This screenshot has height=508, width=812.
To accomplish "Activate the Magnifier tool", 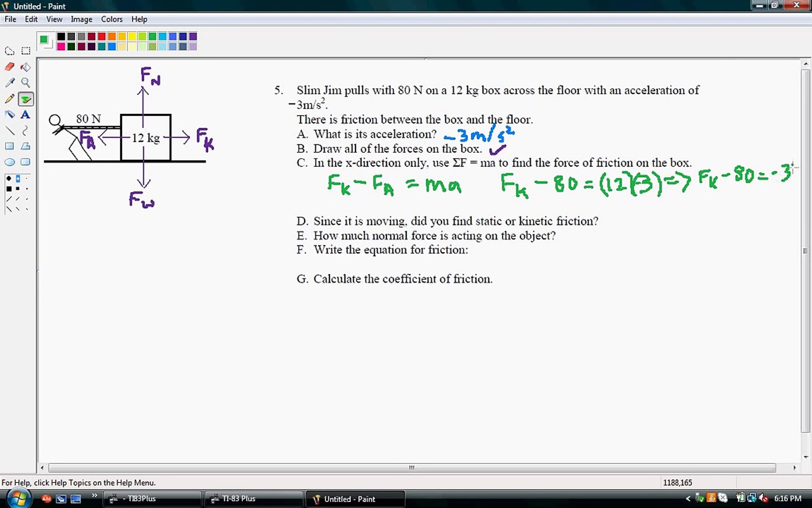I will pyautogui.click(x=25, y=83).
